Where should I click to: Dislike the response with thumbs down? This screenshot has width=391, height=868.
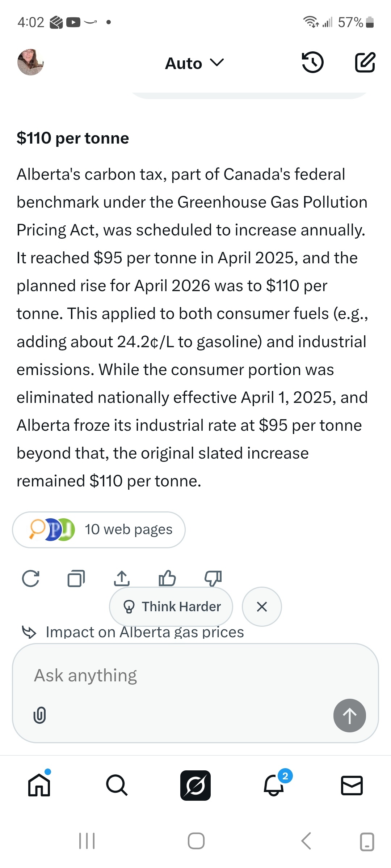pos(213,578)
